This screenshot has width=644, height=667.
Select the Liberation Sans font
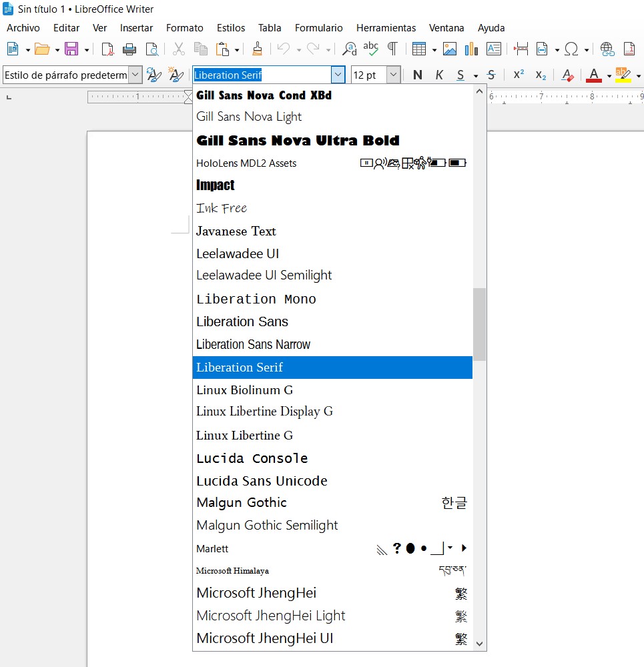pyautogui.click(x=332, y=321)
